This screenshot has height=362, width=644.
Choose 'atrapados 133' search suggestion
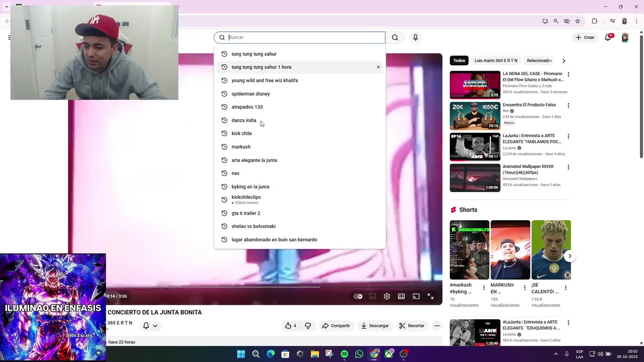[300, 107]
